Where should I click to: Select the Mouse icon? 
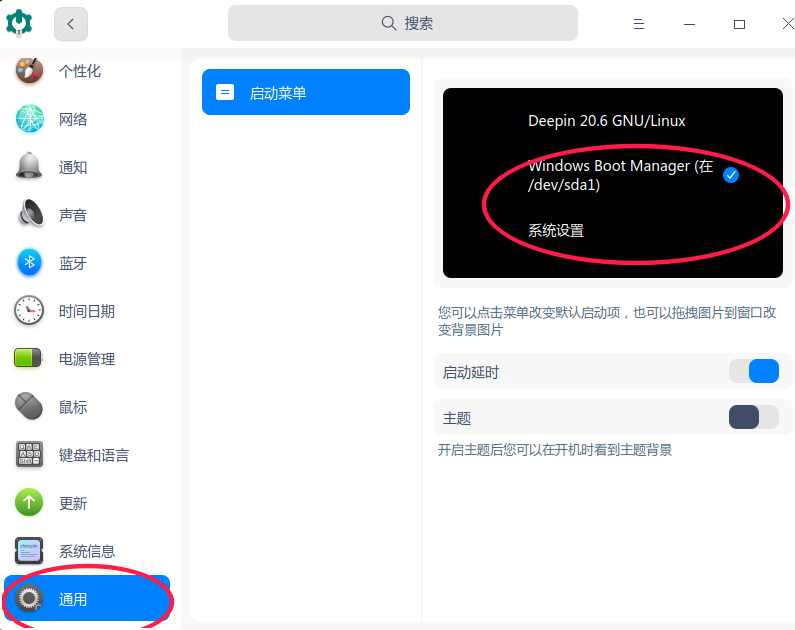point(29,406)
